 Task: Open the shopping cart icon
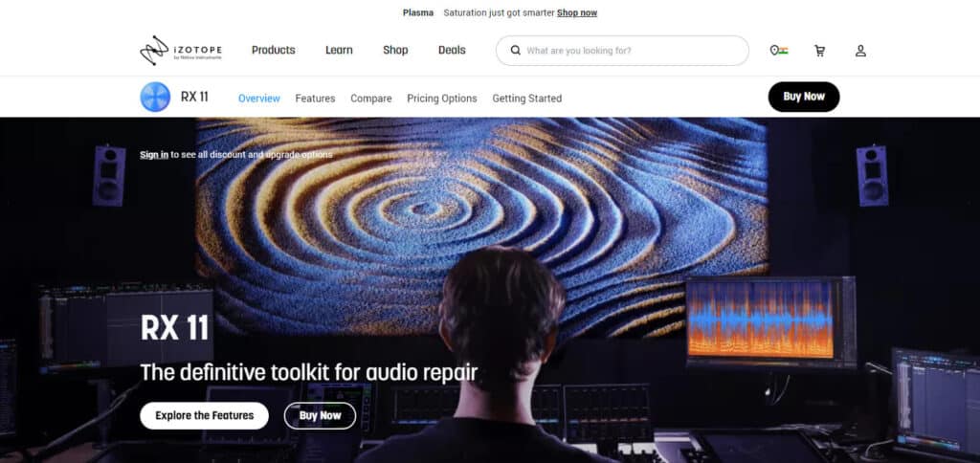[x=819, y=51]
